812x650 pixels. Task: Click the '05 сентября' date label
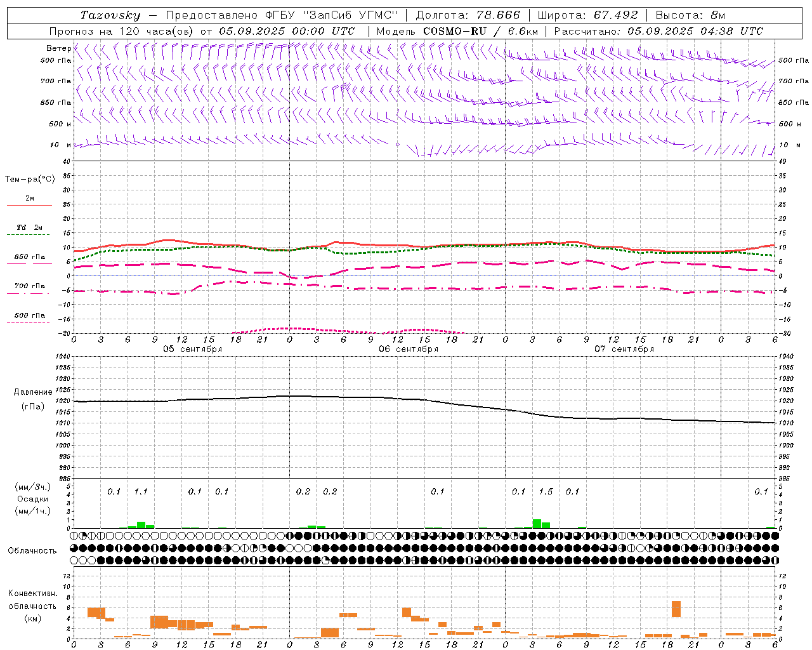click(x=193, y=349)
